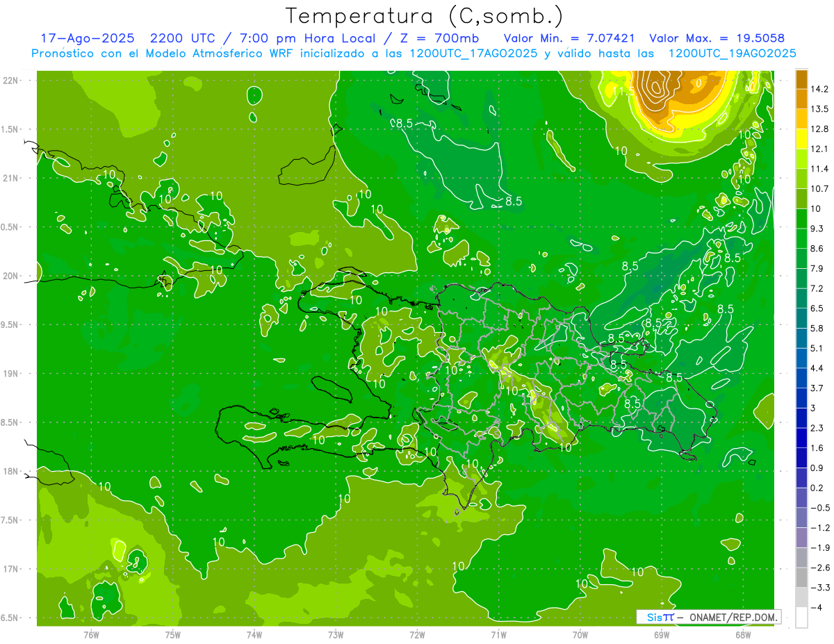Click the '18N' latitude axis label

[10, 471]
